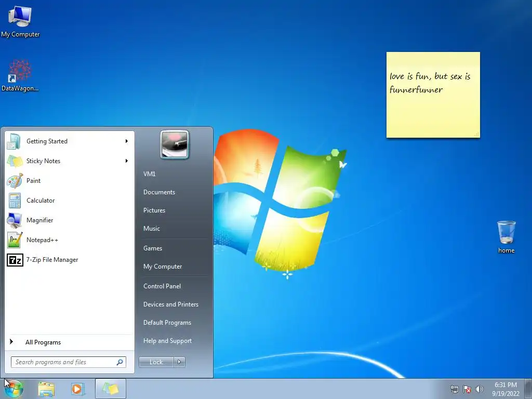
Task: Open the Action Center flag tray icon
Action: [x=467, y=389]
